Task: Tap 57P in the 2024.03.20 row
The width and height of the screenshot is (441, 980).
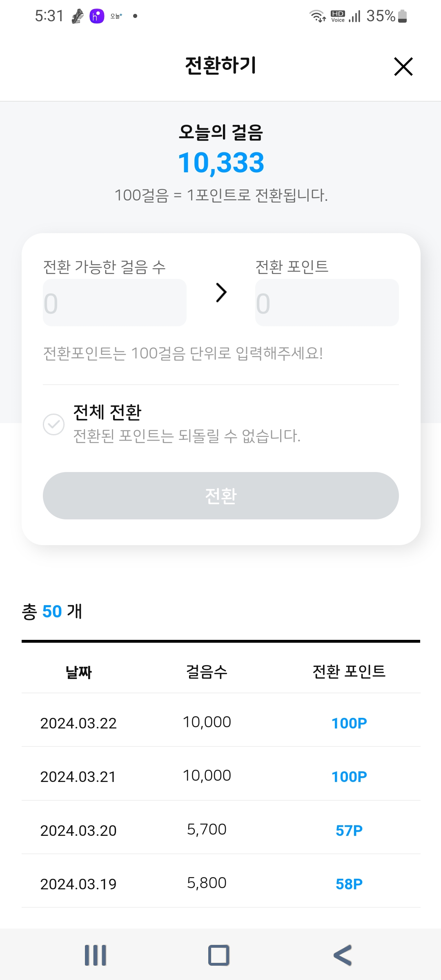Action: pos(349,831)
